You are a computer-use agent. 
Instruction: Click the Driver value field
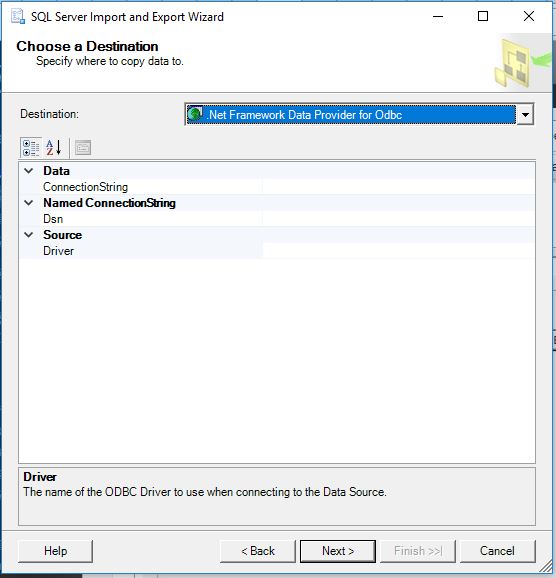tap(399, 251)
